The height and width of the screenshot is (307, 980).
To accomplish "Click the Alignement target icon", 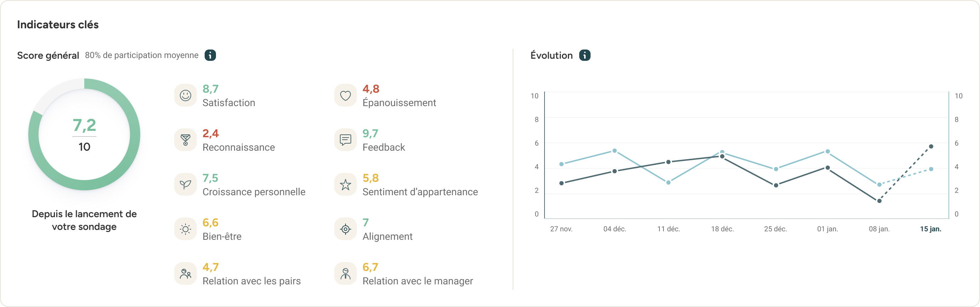I will pos(345,229).
